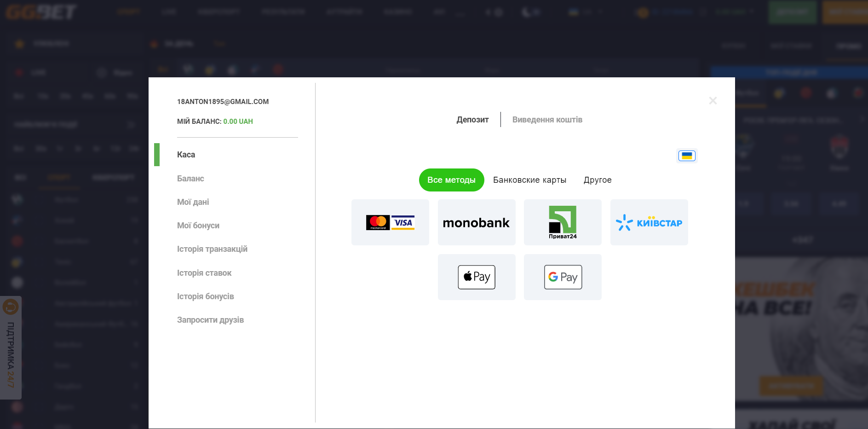Switch to the Депозит tab
This screenshot has height=429, width=868.
(472, 120)
